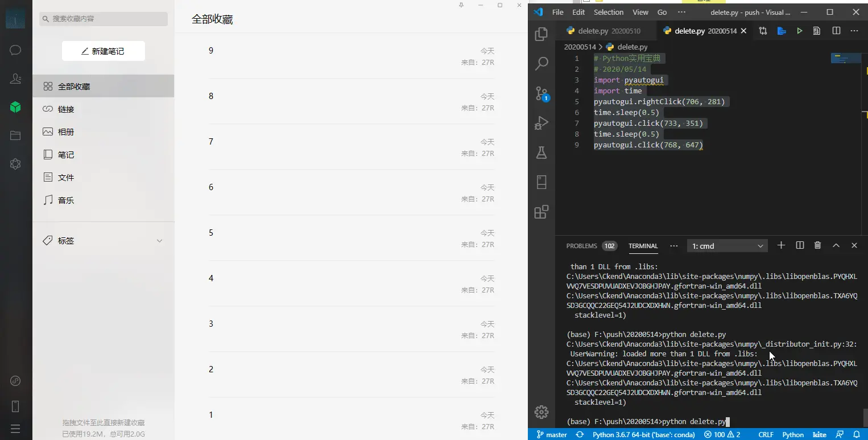Screen dimensions: 868x440
Task: Open the Selection menu
Action: click(609, 12)
